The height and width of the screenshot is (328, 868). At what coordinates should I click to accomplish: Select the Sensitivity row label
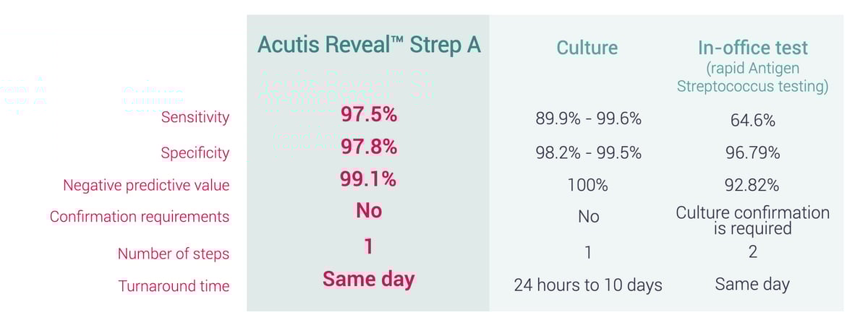195,117
